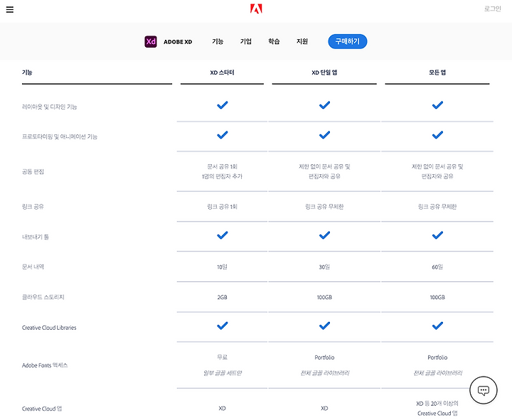The height and width of the screenshot is (420, 512).
Task: Open the 학습 navigation tab
Action: pyautogui.click(x=274, y=41)
